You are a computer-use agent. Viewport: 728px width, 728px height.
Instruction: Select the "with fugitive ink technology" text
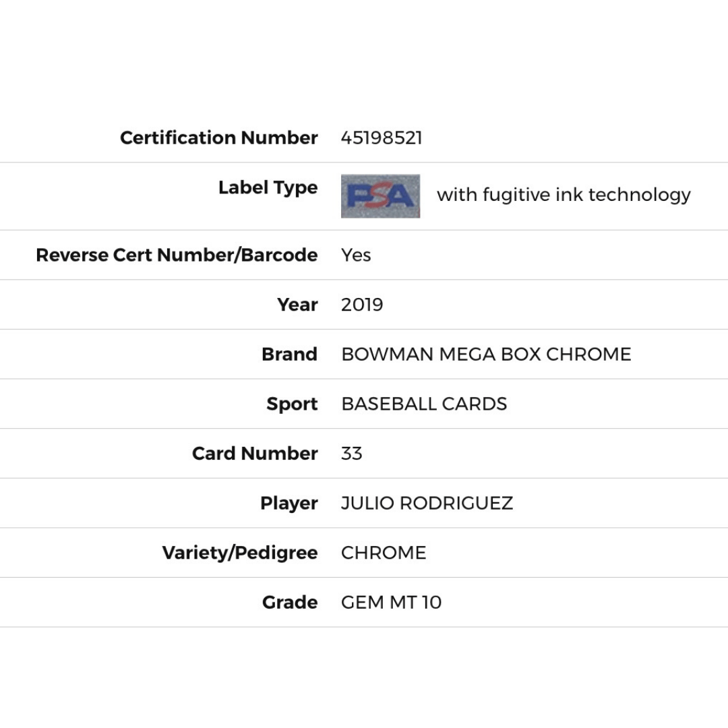(x=564, y=195)
